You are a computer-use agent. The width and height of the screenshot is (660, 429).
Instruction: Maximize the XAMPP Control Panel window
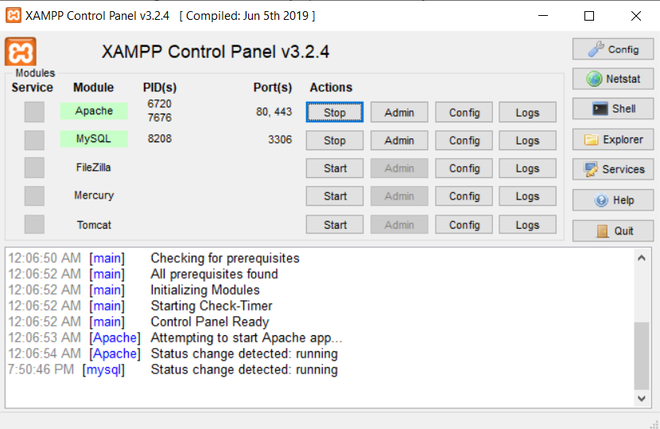[589, 16]
